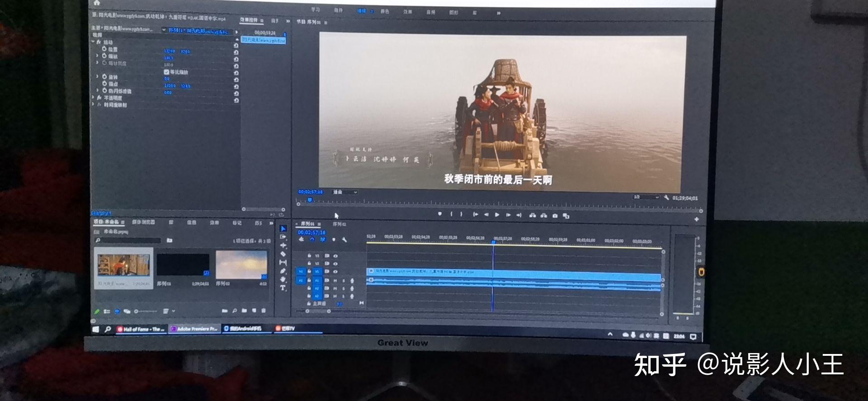Open the Program monitor button editor plus
The image size is (868, 401).
point(697,219)
